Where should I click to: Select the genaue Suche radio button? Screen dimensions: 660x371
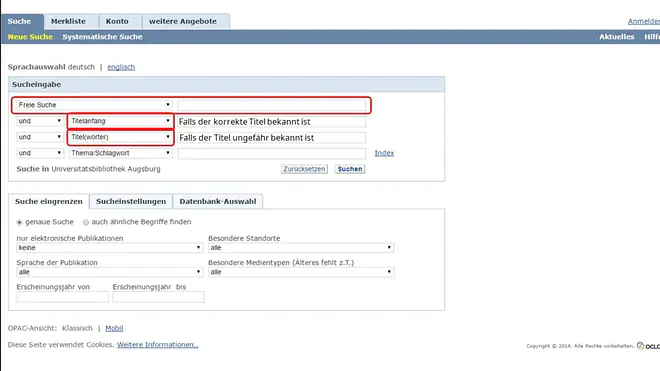[x=19, y=222]
